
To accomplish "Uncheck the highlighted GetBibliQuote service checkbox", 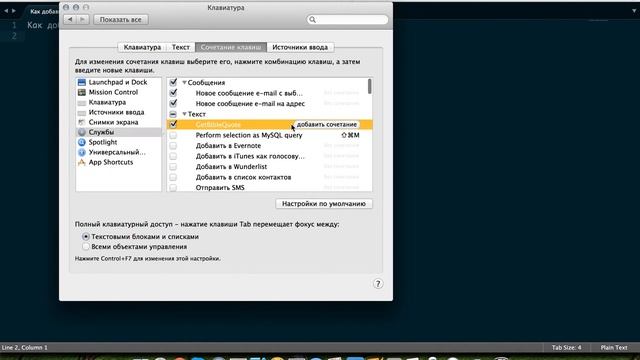I will (173, 124).
